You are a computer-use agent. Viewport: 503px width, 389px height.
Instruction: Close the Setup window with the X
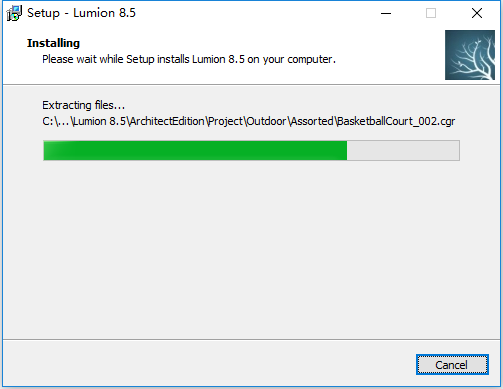[x=477, y=13]
